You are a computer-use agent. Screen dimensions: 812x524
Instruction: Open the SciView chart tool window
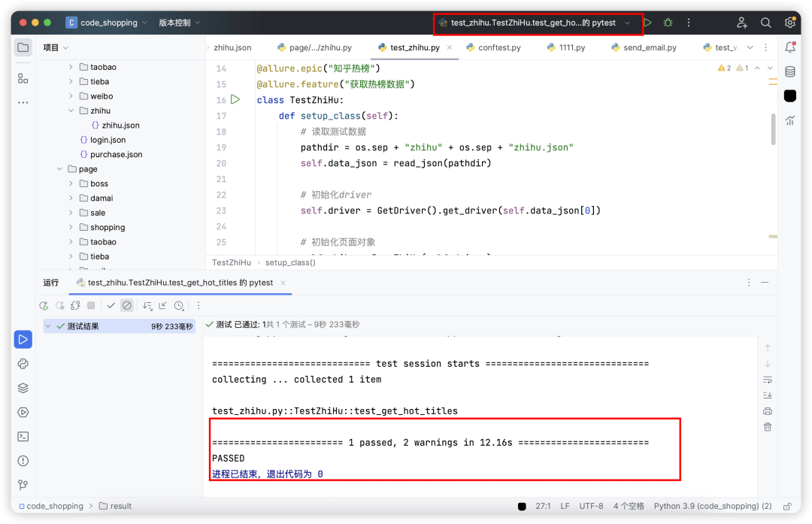pyautogui.click(x=789, y=120)
